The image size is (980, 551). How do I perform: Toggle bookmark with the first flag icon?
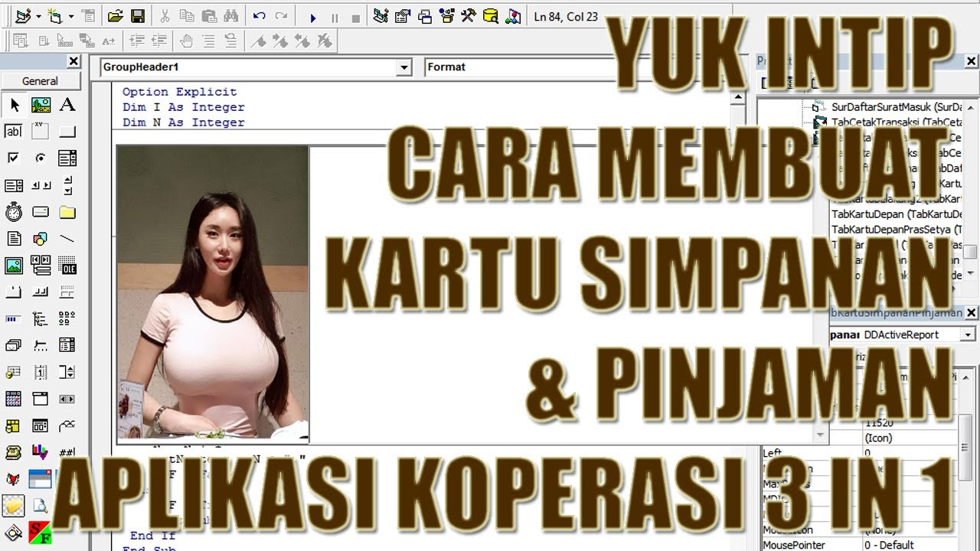click(259, 41)
